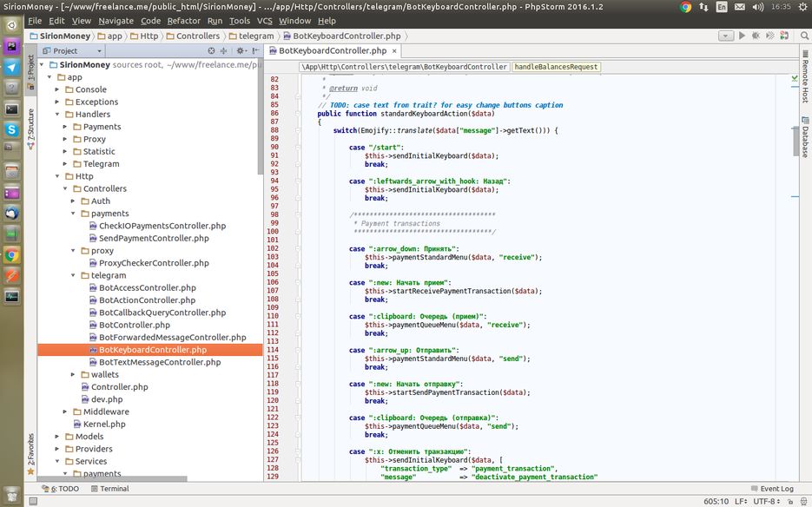Open BotActionController.php in the project tree
This screenshot has height=507, width=812.
147,300
